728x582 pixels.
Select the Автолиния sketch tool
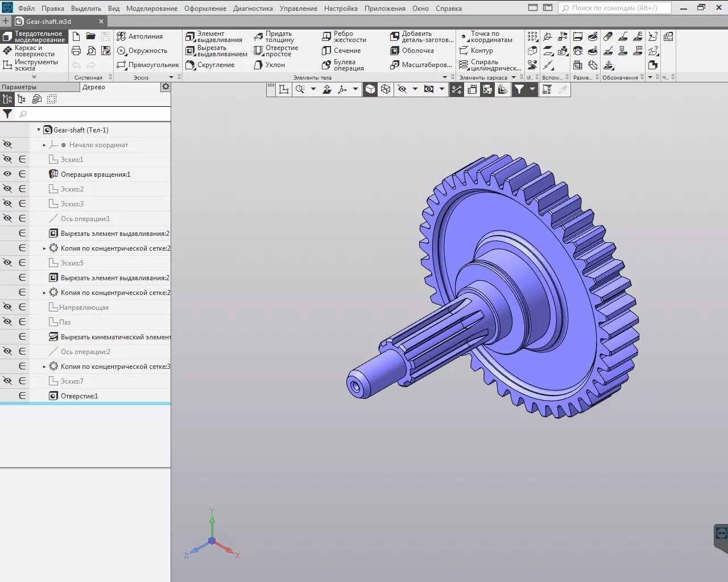[140, 36]
